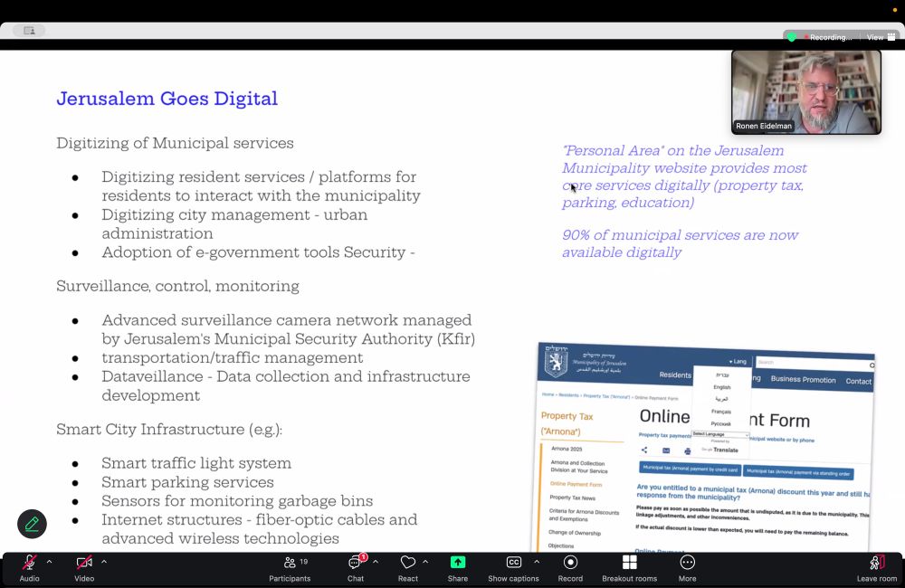Open the Contact menu item
Image resolution: width=905 pixels, height=588 pixels.
(858, 382)
